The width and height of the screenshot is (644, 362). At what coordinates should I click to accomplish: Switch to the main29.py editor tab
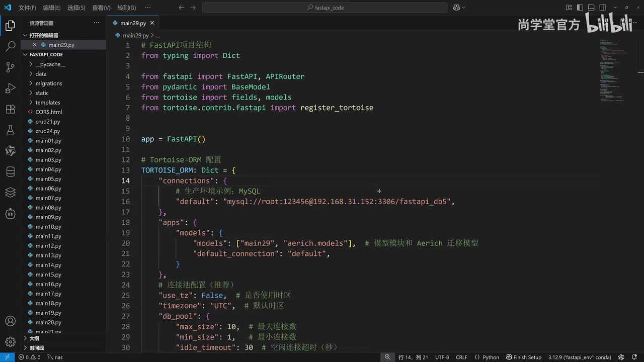coord(133,23)
